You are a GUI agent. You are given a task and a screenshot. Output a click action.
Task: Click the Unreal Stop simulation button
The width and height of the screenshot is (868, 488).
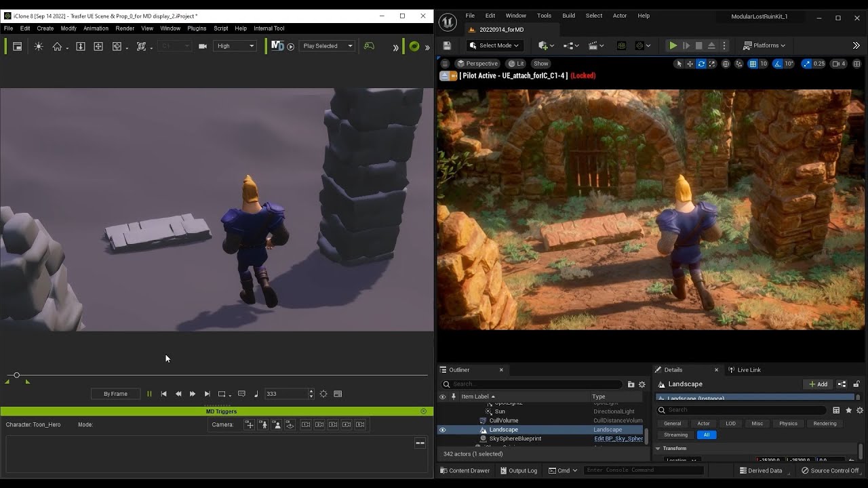pos(698,45)
